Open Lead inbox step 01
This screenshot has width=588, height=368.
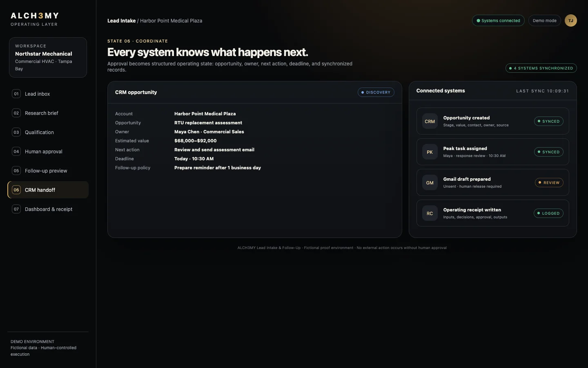pyautogui.click(x=48, y=94)
